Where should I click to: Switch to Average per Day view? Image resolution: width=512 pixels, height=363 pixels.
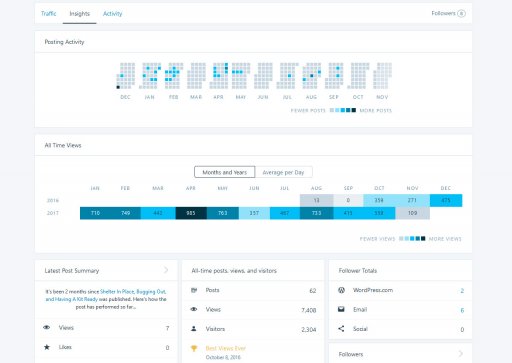[x=283, y=172]
